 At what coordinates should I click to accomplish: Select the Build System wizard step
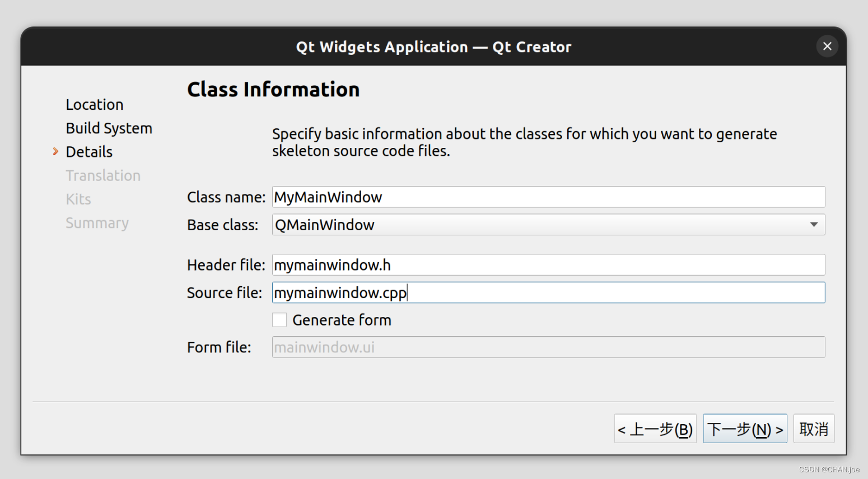point(109,128)
